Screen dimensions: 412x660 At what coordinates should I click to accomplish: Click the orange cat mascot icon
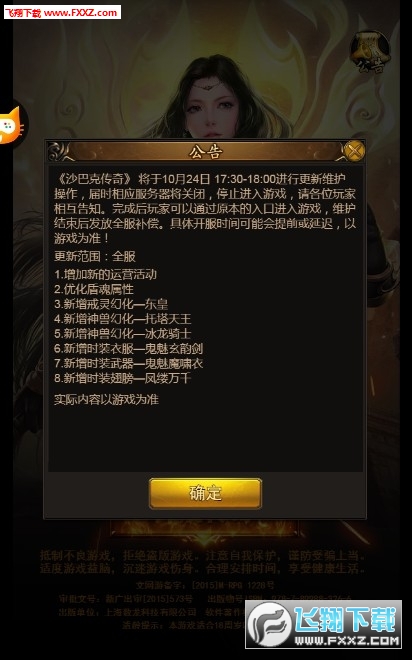12,125
